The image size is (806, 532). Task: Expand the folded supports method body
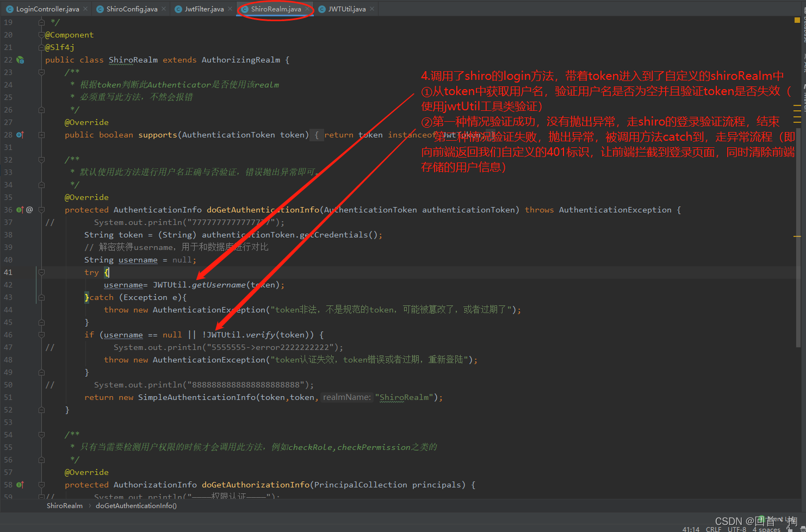pyautogui.click(x=41, y=135)
